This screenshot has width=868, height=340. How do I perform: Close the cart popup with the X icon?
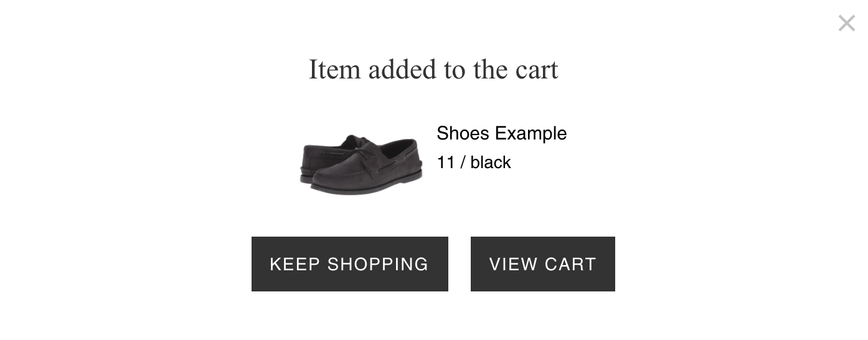click(846, 24)
